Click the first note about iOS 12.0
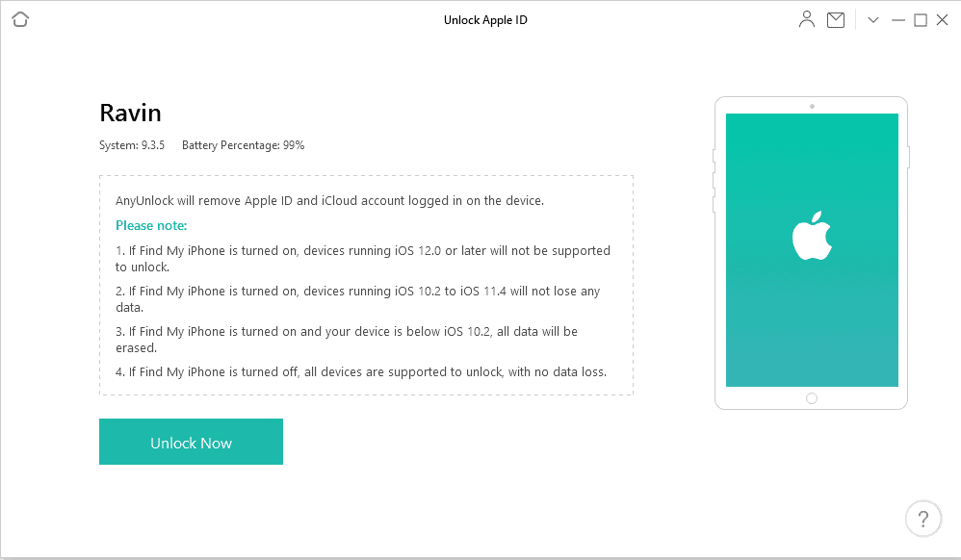961x560 pixels. coord(363,259)
